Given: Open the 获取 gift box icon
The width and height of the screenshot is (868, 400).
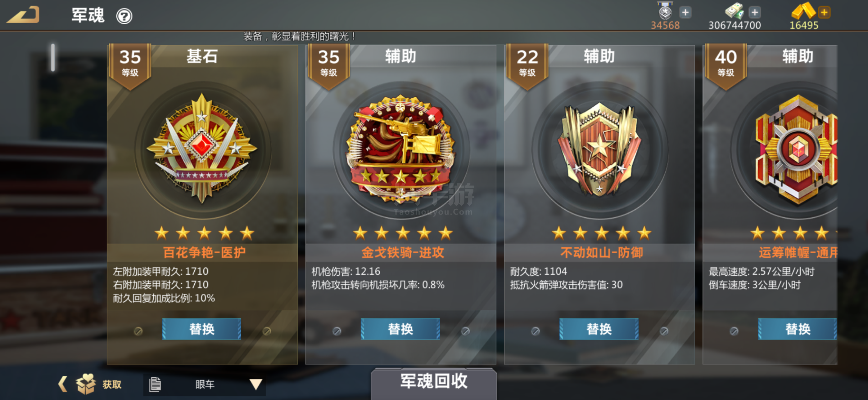Looking at the screenshot, I should pyautogui.click(x=85, y=384).
